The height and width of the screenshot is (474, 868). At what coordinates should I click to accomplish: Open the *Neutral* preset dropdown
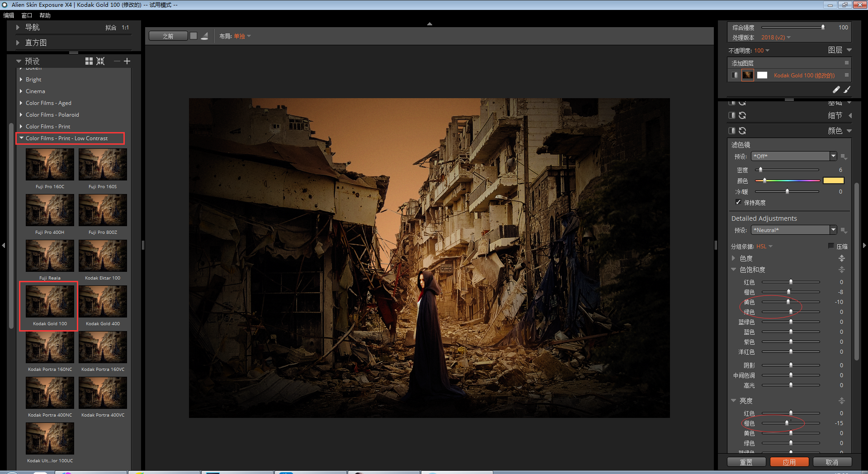point(794,230)
